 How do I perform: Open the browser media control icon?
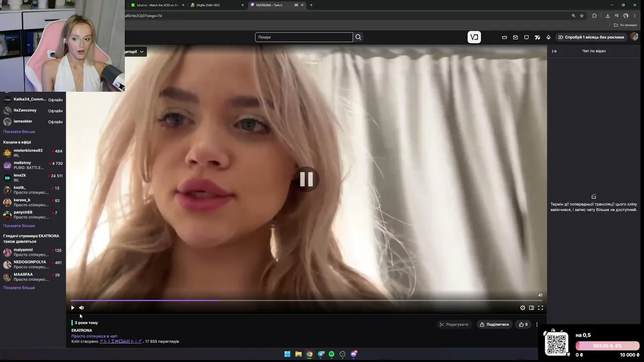[617, 16]
